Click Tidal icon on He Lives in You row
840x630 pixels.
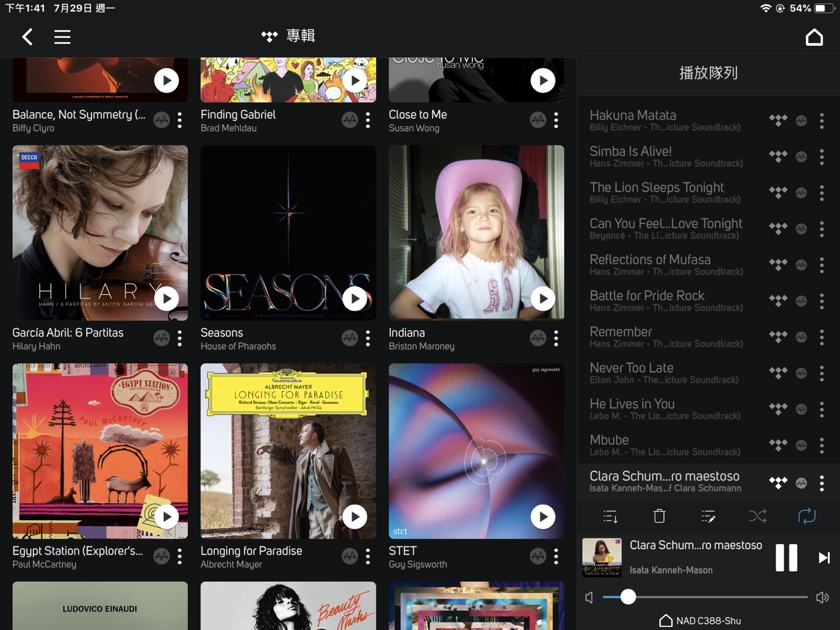pos(778,409)
